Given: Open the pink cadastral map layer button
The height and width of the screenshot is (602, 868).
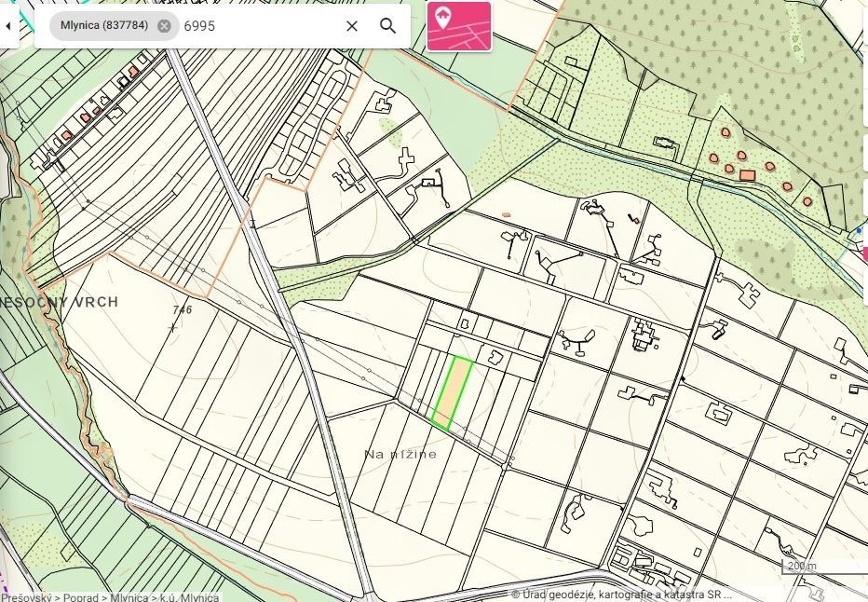Looking at the screenshot, I should [x=458, y=26].
